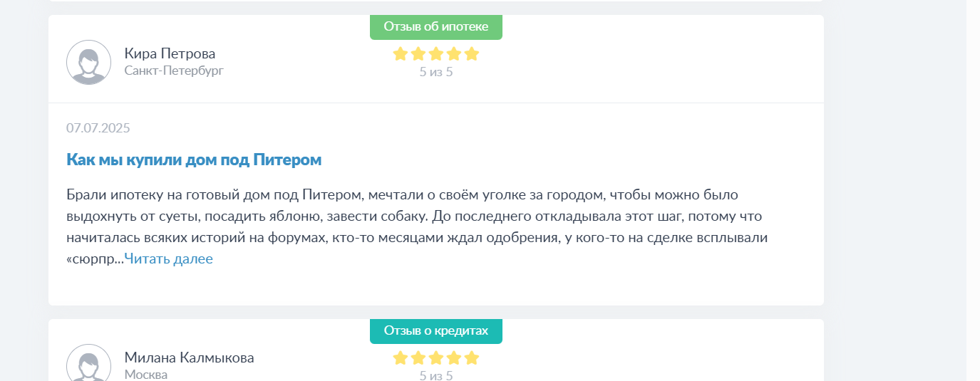This screenshot has width=980, height=381.
Task: Click the review date 07.07.2025
Action: click(98, 128)
